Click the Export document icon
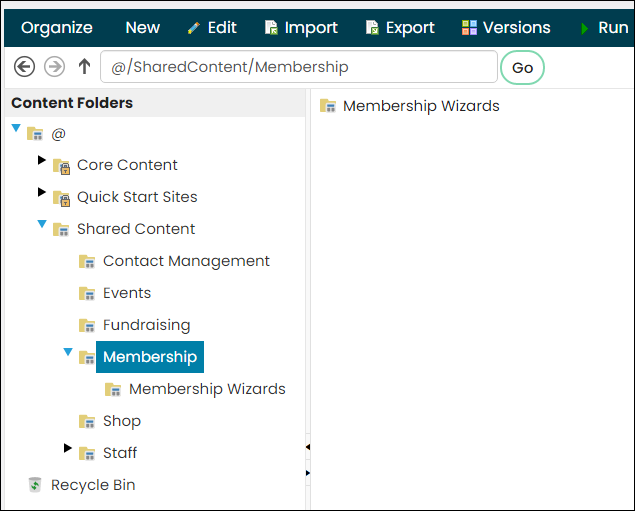Image resolution: width=635 pixels, height=511 pixels. click(x=372, y=28)
